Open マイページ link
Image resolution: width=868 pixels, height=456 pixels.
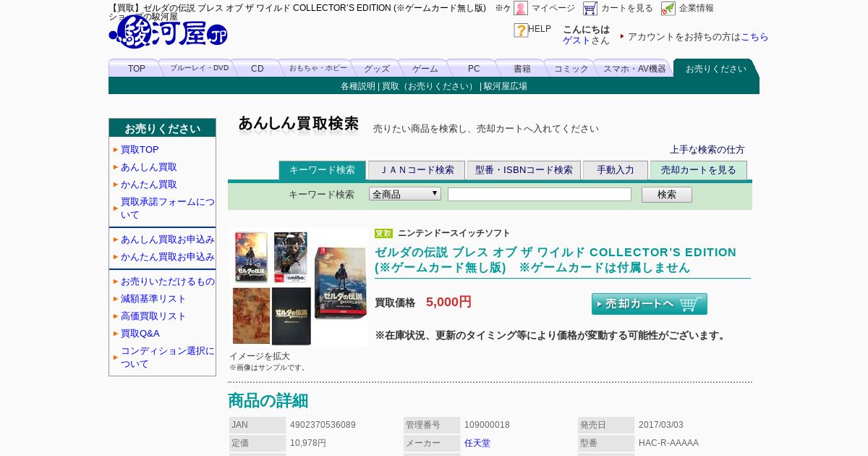553,8
